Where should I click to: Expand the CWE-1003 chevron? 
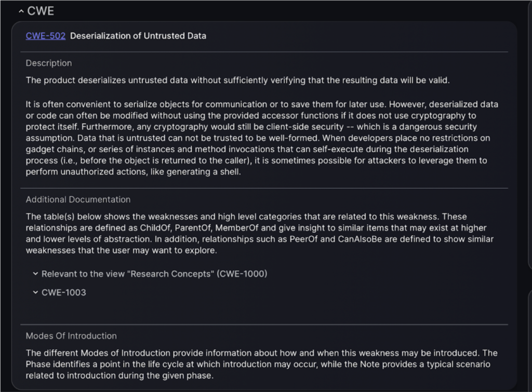tap(35, 292)
